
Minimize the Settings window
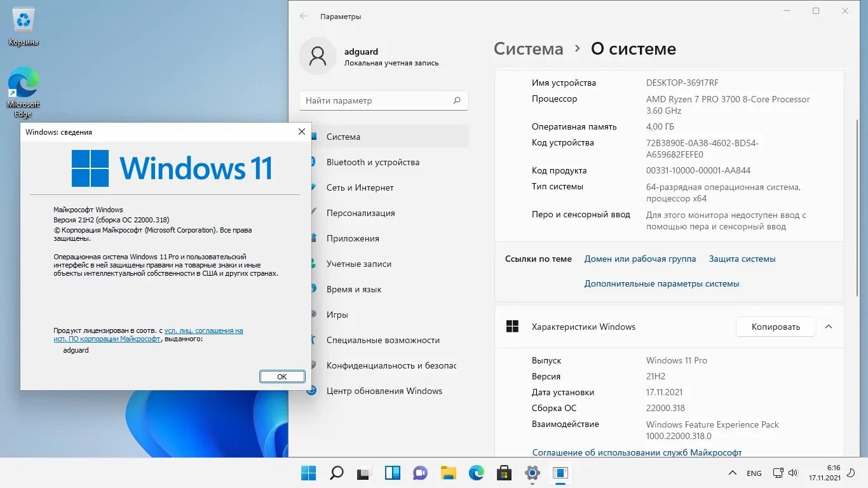pos(787,11)
